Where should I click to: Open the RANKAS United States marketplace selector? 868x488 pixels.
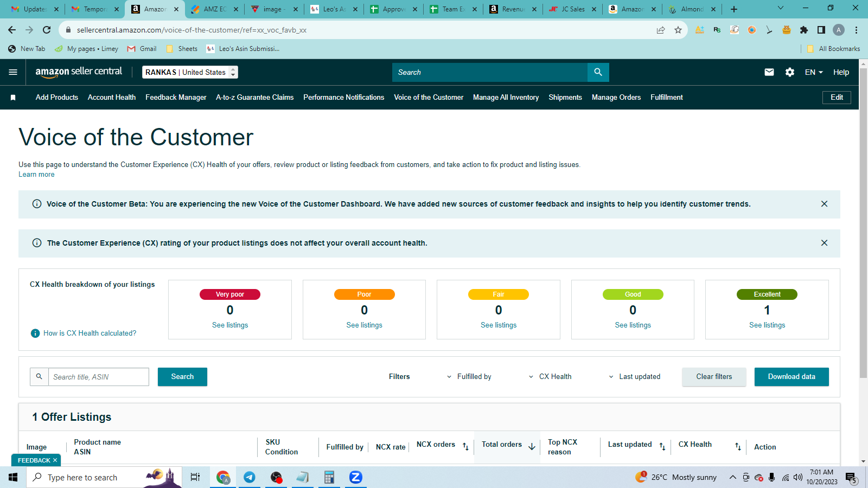point(190,72)
